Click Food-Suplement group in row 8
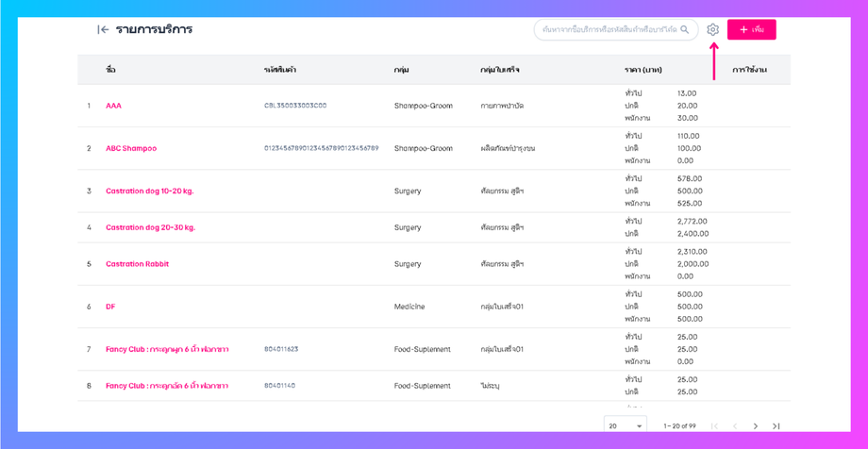 click(423, 386)
